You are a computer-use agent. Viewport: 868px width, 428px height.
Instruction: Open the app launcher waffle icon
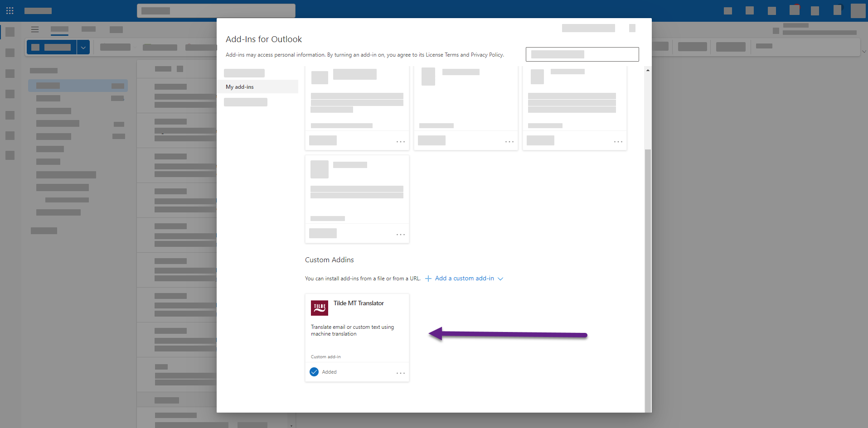[x=10, y=10]
